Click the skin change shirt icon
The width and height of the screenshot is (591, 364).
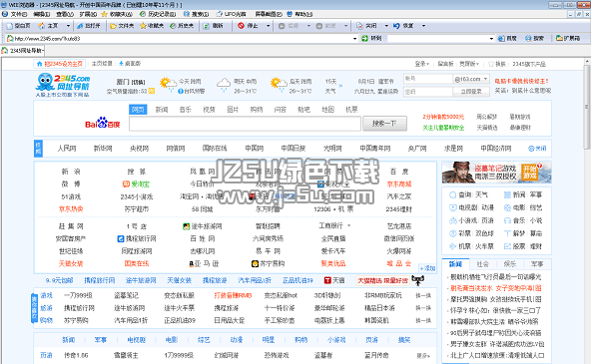click(497, 64)
